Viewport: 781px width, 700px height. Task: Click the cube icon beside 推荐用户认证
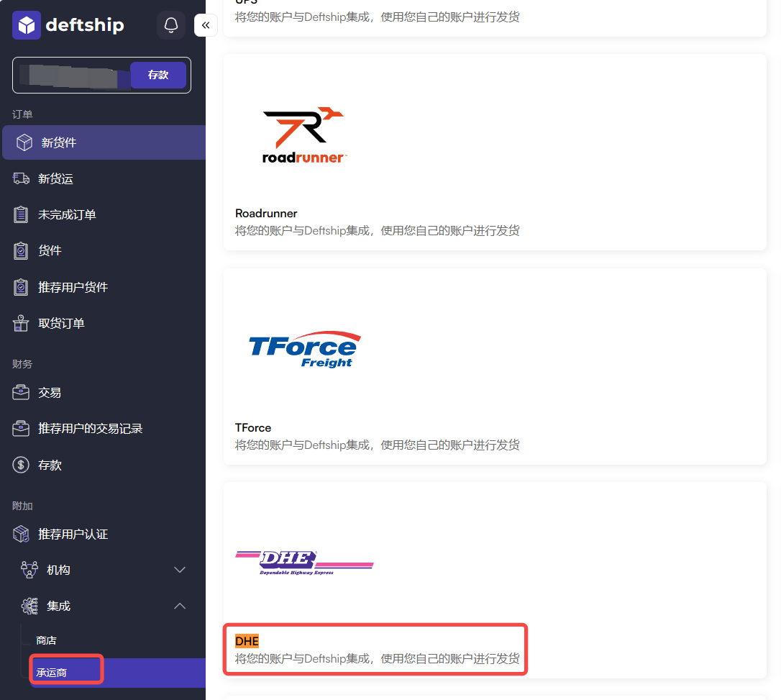pyautogui.click(x=22, y=534)
